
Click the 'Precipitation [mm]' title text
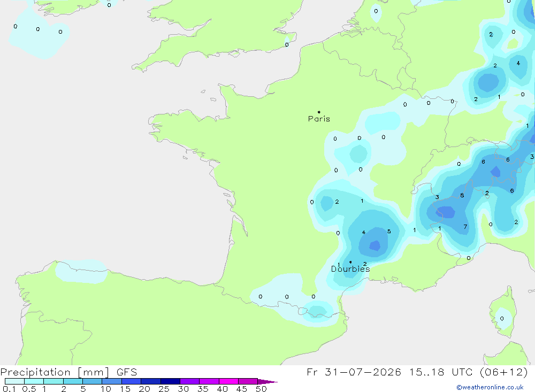55,372
